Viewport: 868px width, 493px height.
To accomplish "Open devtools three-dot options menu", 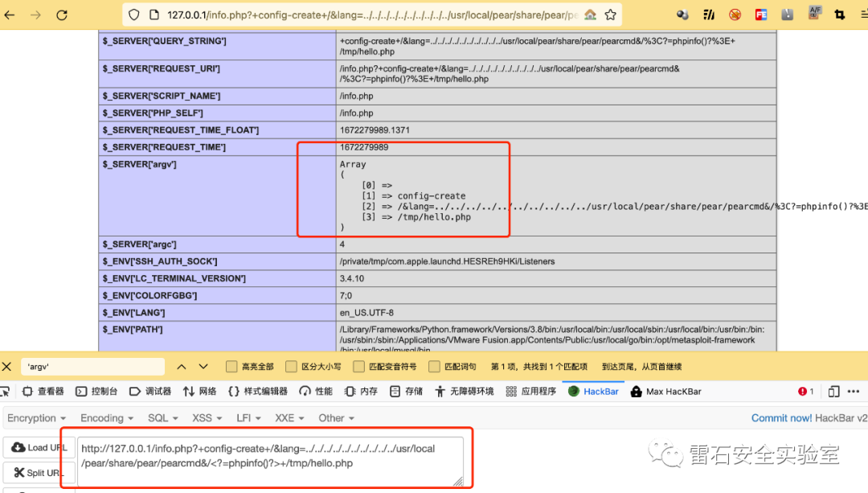I will 854,392.
